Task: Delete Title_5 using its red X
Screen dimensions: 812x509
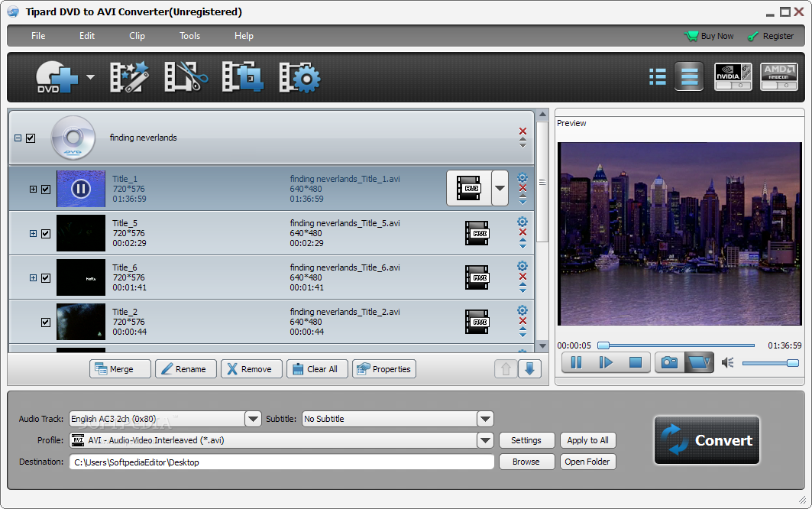Action: click(523, 232)
